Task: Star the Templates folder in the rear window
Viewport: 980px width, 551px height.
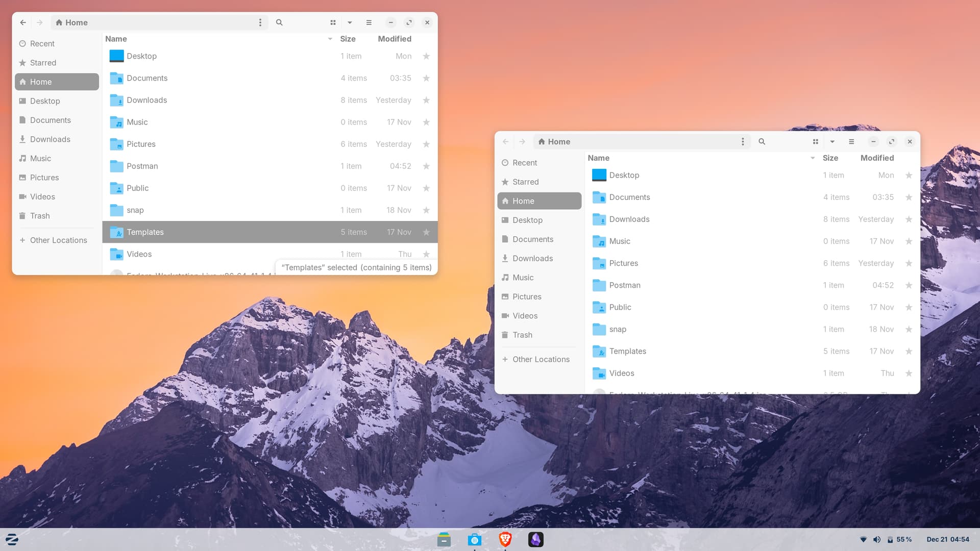Action: click(427, 232)
